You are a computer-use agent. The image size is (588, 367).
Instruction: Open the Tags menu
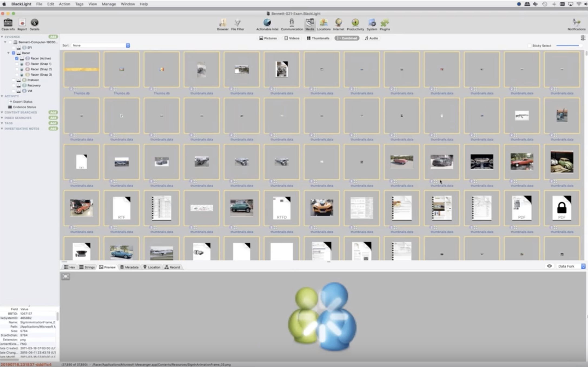click(x=79, y=4)
